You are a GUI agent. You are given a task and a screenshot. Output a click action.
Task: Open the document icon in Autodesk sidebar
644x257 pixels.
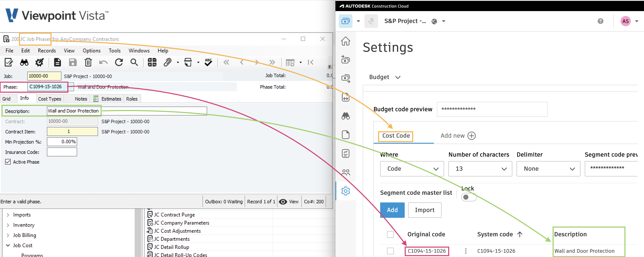[x=345, y=135]
